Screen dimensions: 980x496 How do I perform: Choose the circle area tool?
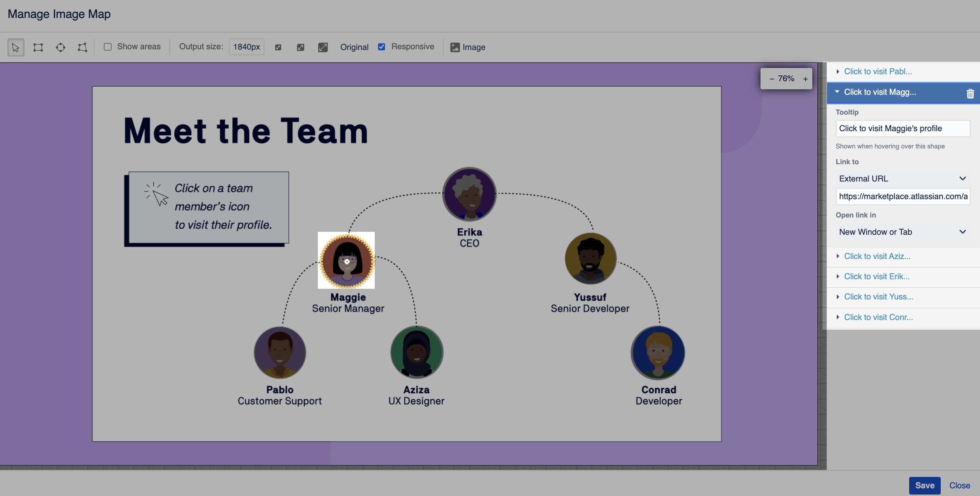pos(60,47)
